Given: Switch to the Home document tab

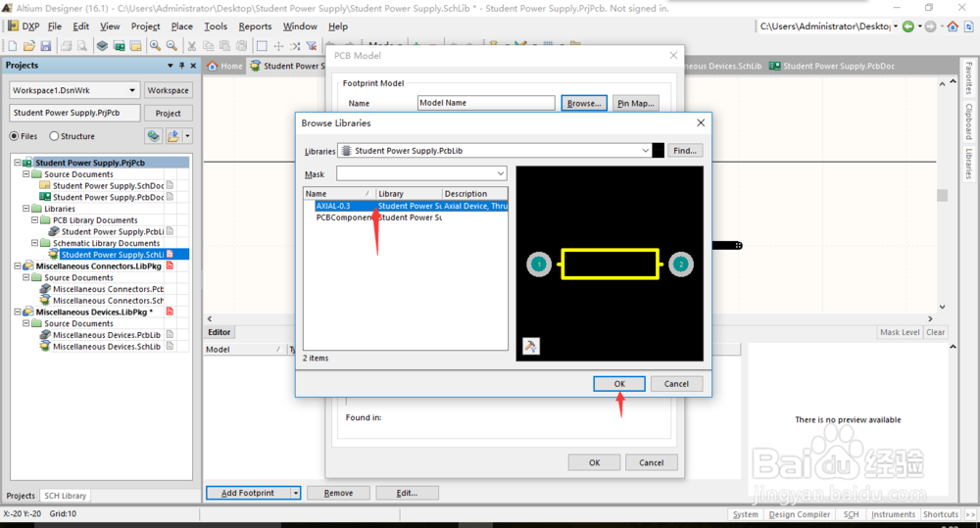Looking at the screenshot, I should coord(225,66).
